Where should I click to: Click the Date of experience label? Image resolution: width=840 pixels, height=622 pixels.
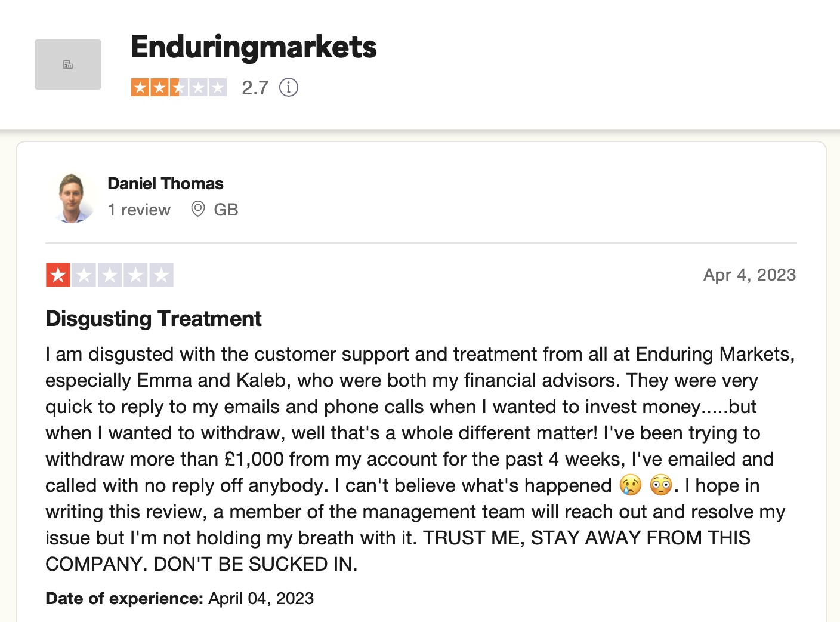click(x=123, y=598)
